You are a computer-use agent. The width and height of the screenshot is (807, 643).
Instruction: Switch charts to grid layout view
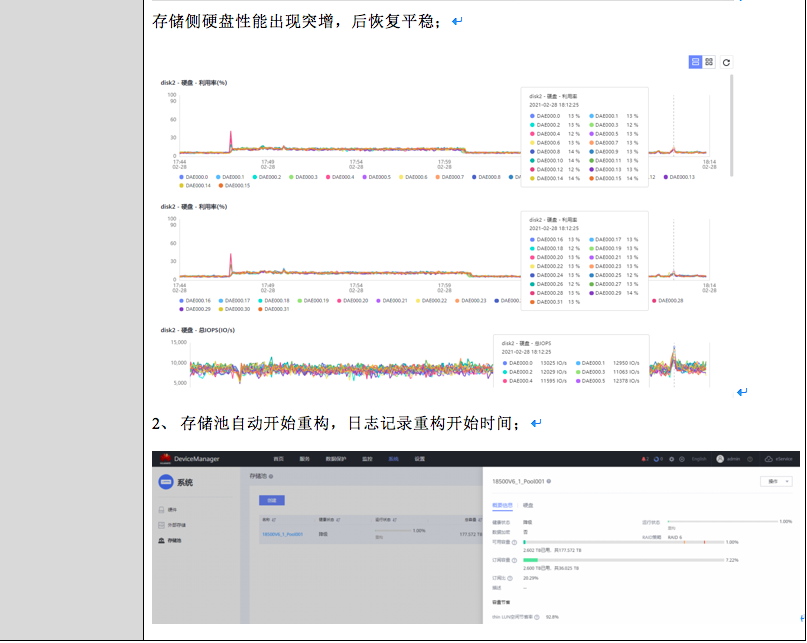tap(709, 62)
